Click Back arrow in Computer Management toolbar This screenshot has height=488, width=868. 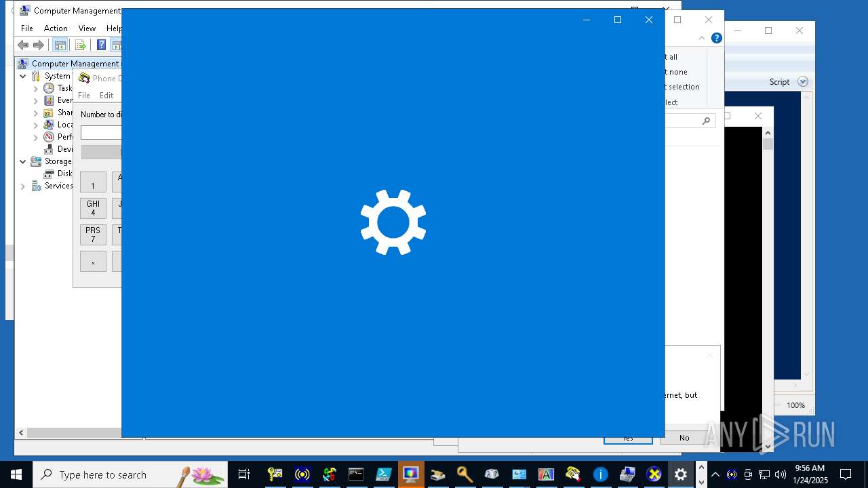(23, 45)
